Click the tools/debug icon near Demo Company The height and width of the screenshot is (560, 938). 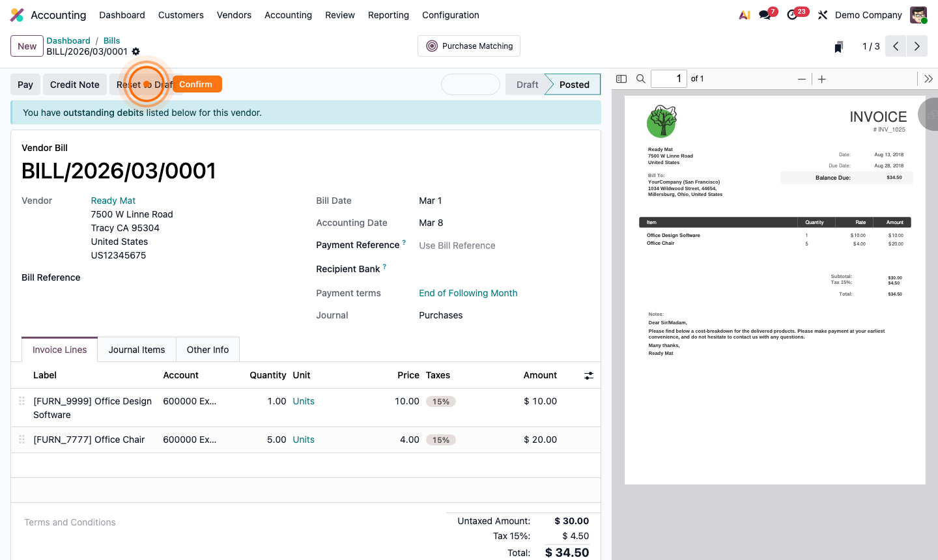823,14
